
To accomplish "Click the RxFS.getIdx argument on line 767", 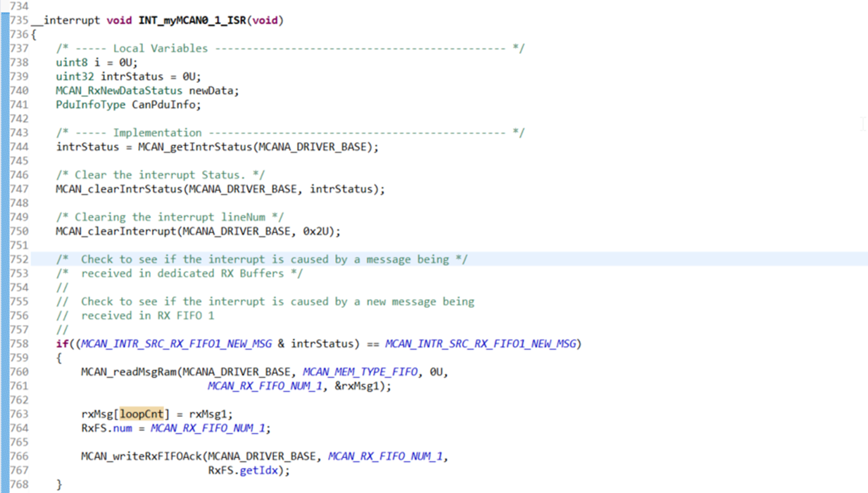I will point(245,470).
